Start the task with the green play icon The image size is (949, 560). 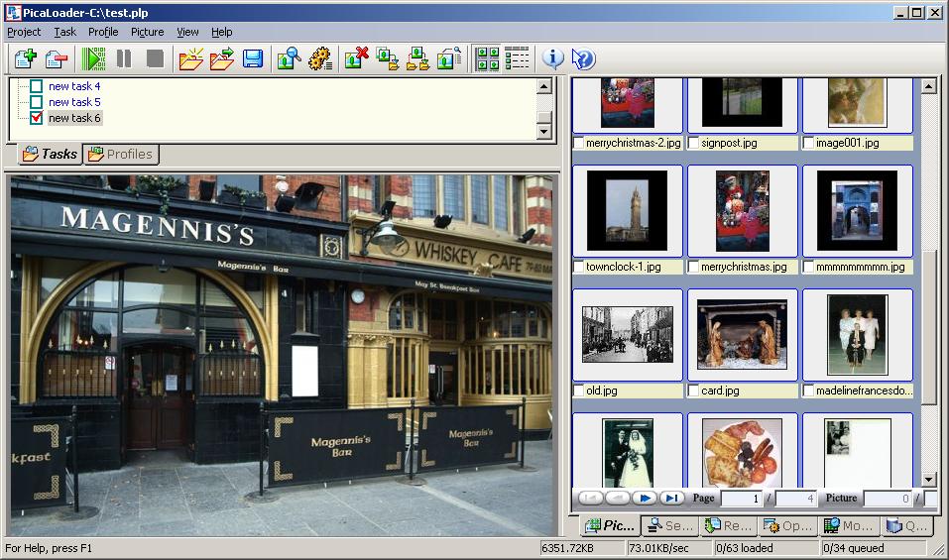click(x=93, y=58)
